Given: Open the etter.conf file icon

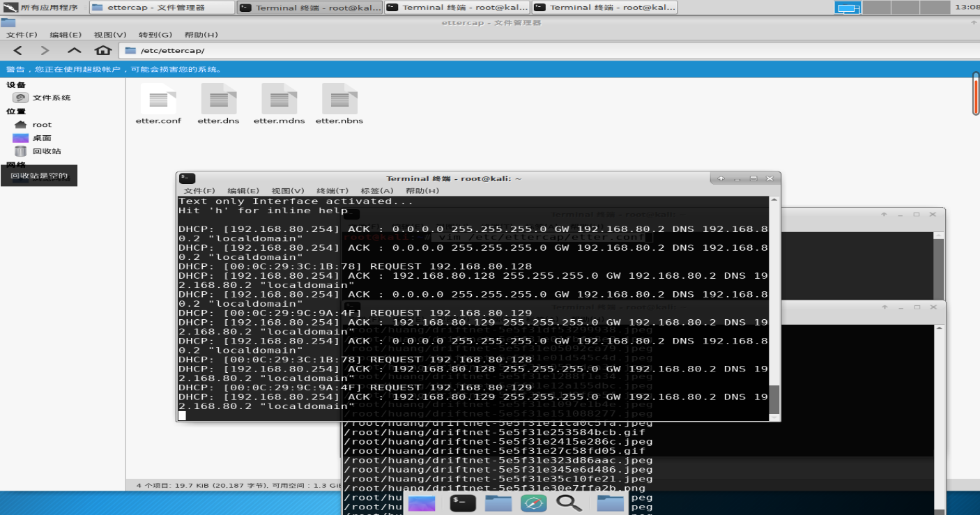Looking at the screenshot, I should coord(158,98).
